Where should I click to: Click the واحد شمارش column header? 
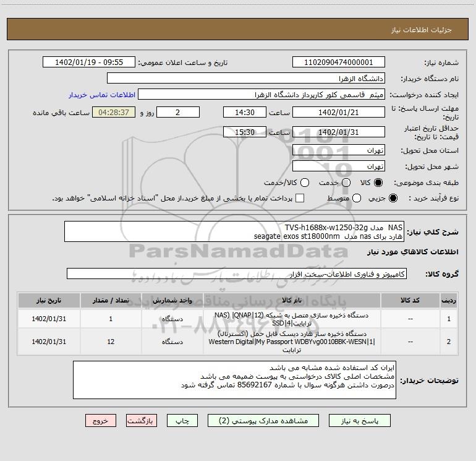(172, 300)
